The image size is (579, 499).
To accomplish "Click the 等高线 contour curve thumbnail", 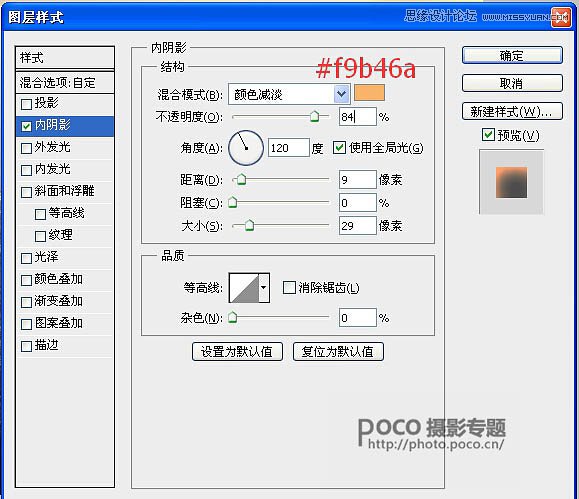I will [244, 288].
